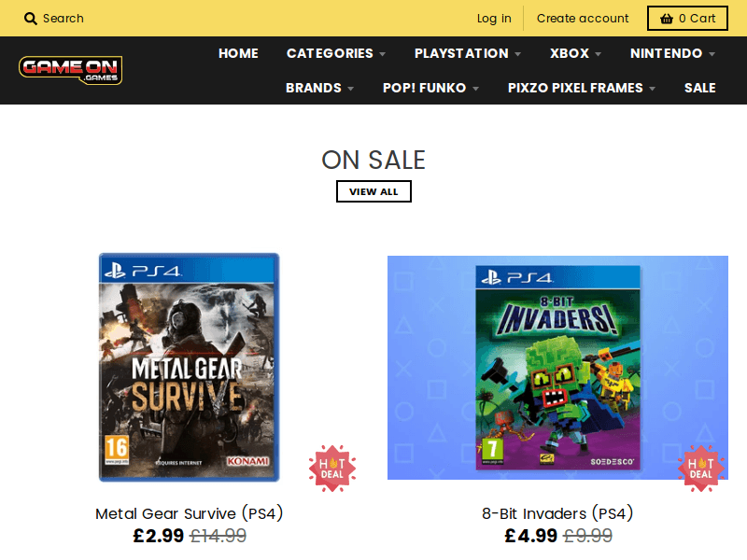Click Hot Deal badge on 8-Bit Invaders
This screenshot has height=560, width=747.
(701, 468)
